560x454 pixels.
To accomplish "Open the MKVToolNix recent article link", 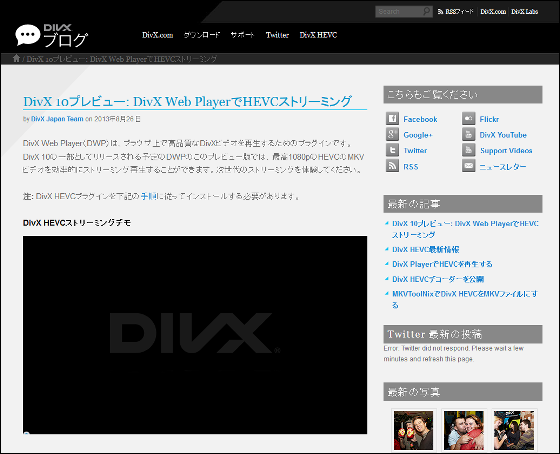I will tap(465, 299).
